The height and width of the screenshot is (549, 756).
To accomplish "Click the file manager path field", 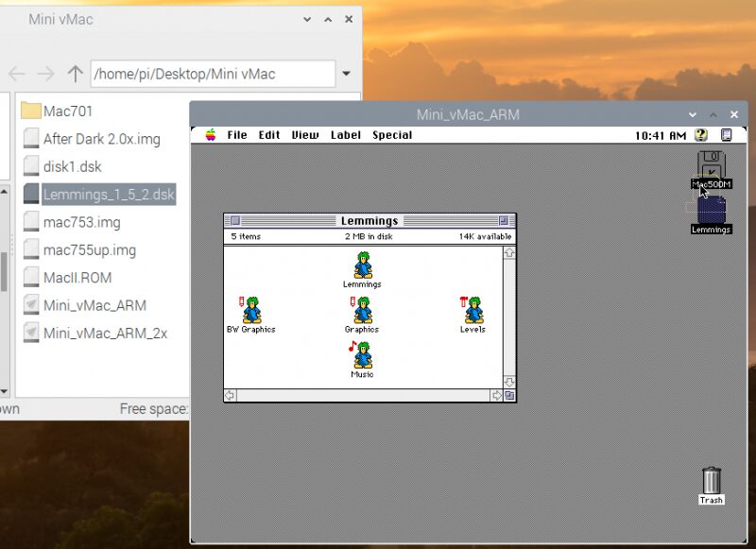I will point(213,74).
